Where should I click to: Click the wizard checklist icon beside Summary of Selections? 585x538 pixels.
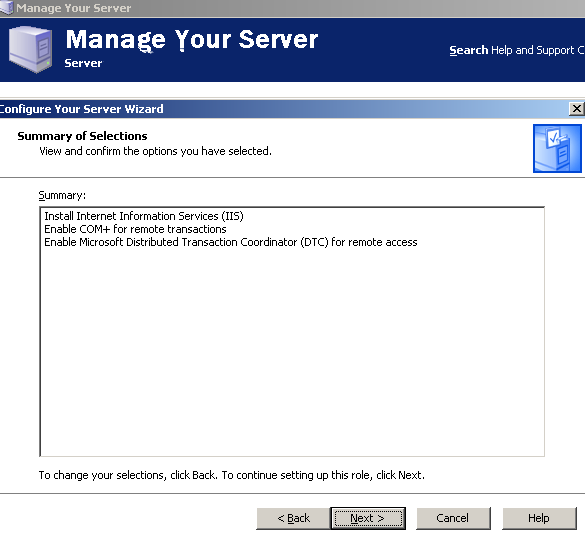[557, 148]
